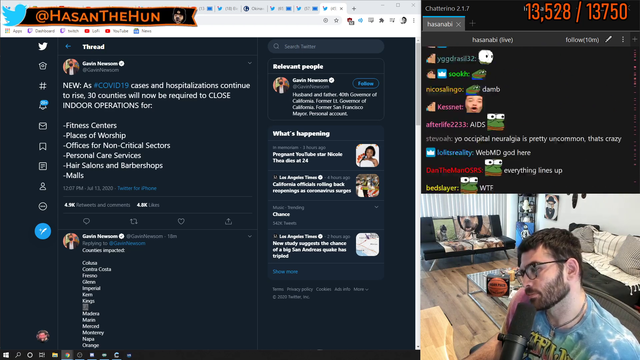Click the follow(10m) mode label in Chatterino
The width and height of the screenshot is (640, 360).
pos(582,40)
